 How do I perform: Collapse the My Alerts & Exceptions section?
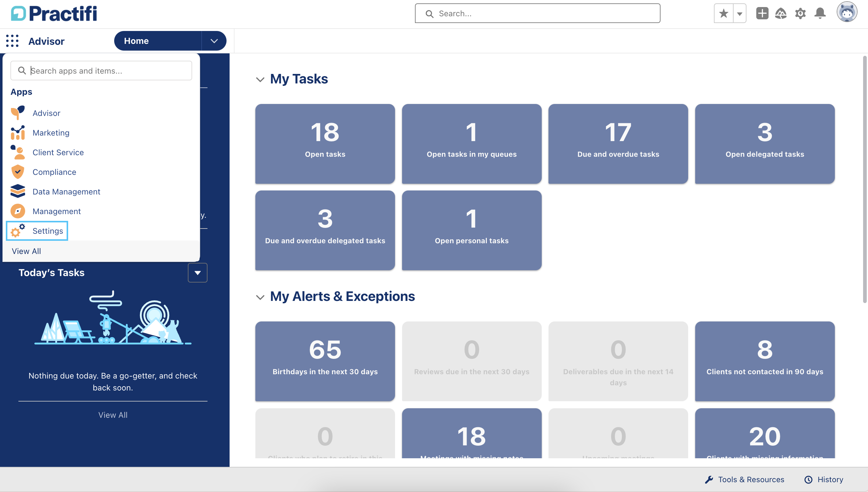pos(260,297)
